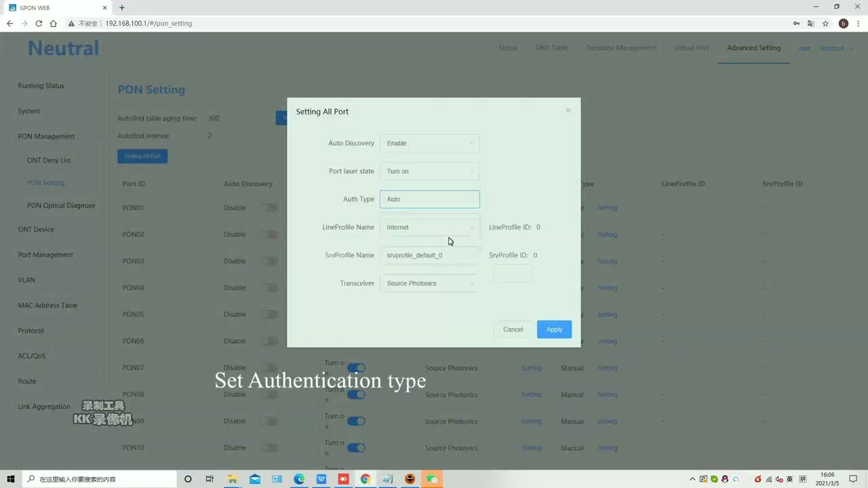Screen dimensions: 868x488
Task: Open the VLAN sidebar item
Action: tap(26, 280)
